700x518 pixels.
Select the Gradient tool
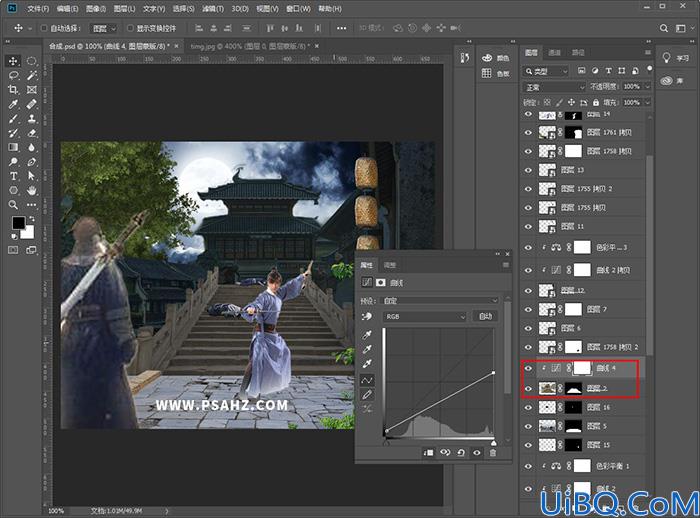(13, 147)
